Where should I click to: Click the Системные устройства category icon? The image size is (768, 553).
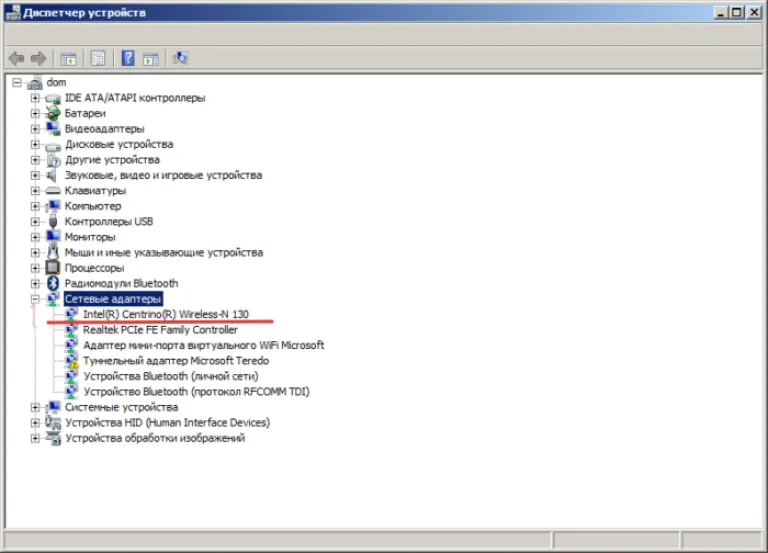53,407
